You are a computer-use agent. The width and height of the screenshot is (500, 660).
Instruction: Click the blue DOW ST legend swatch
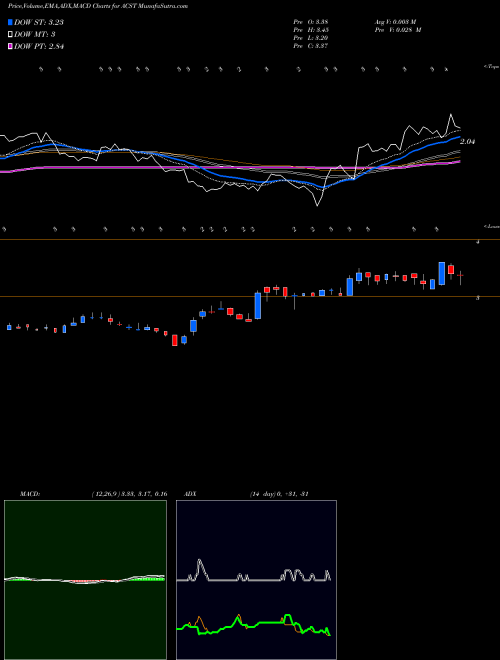coord(11,22)
